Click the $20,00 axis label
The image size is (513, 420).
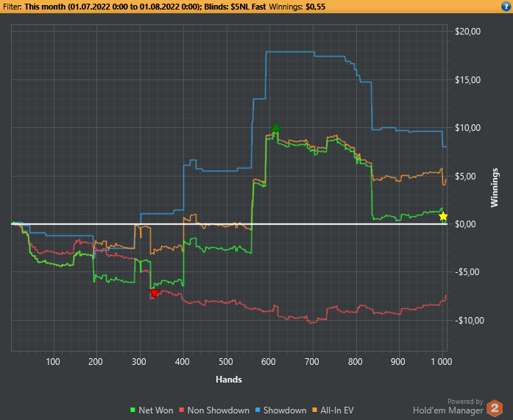pos(468,32)
